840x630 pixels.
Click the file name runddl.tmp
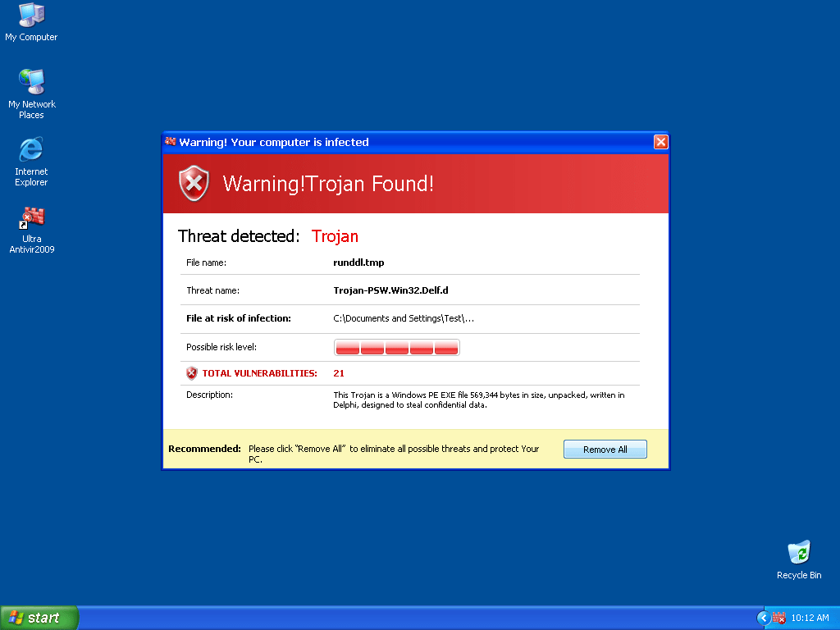tap(358, 262)
